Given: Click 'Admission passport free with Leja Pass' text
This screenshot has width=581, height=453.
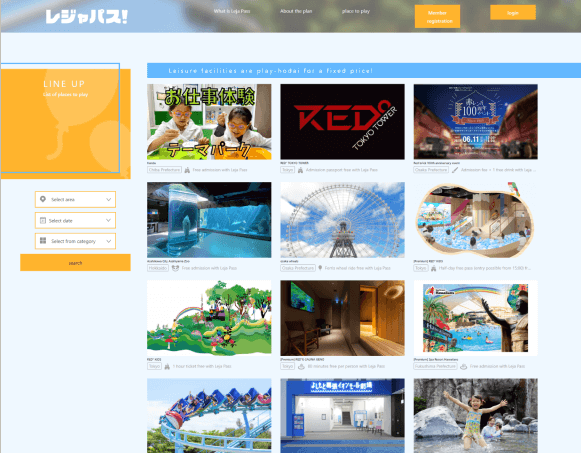Looking at the screenshot, I should click(x=342, y=170).
